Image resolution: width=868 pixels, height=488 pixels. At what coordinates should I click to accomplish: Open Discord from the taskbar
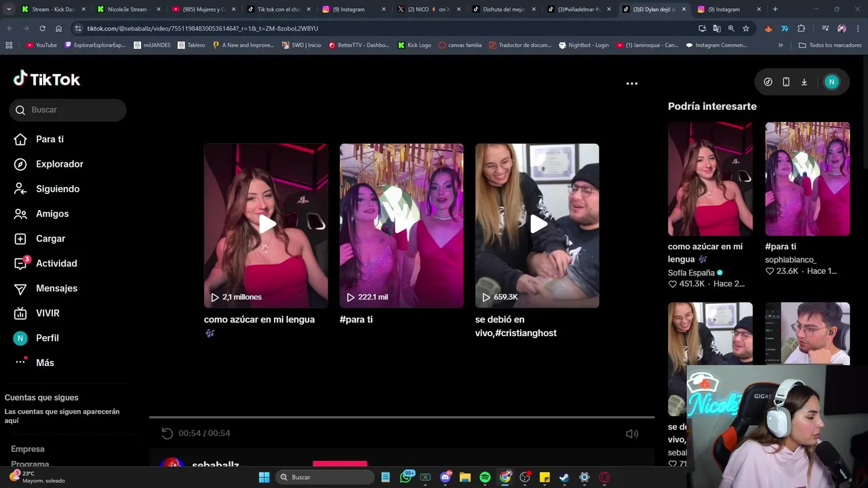[x=446, y=477]
